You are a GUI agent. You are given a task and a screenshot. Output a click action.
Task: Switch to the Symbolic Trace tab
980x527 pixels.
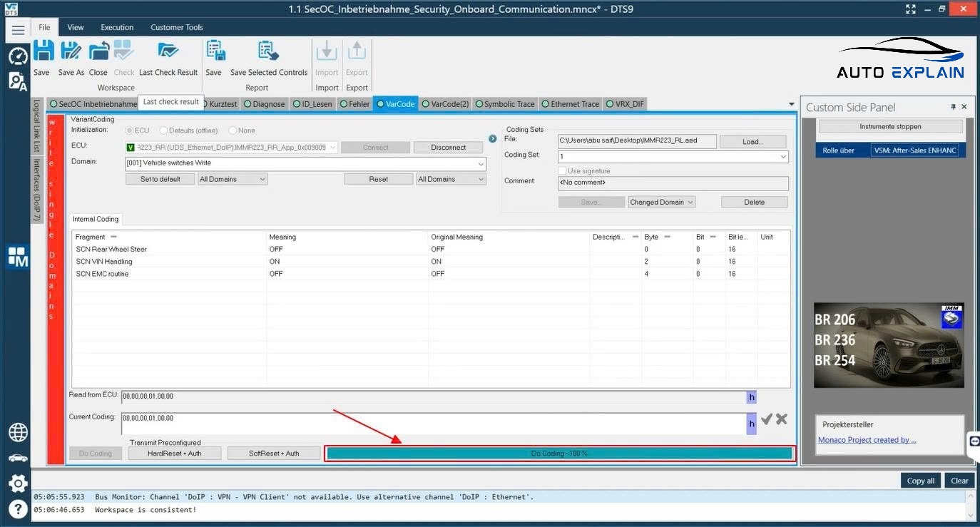point(504,104)
